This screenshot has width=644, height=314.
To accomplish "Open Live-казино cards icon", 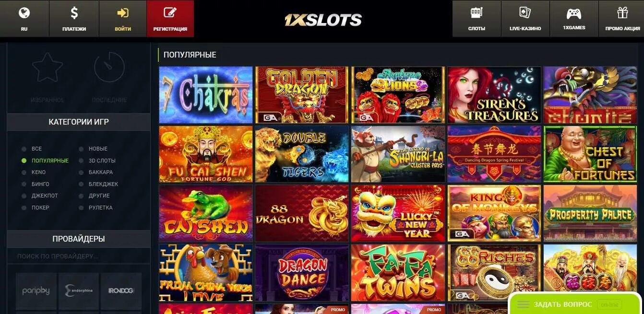I will (525, 13).
